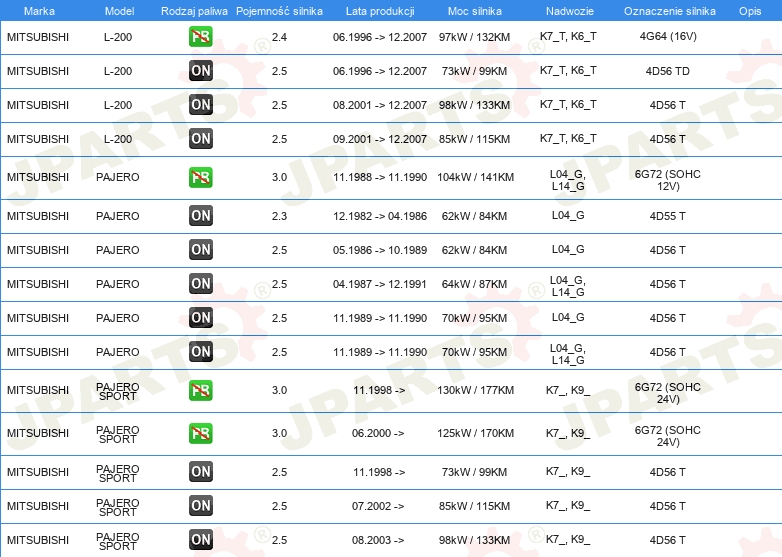This screenshot has height=557, width=782.
Task: Select the power cell 104kW / 141KM
Action: coord(475,178)
